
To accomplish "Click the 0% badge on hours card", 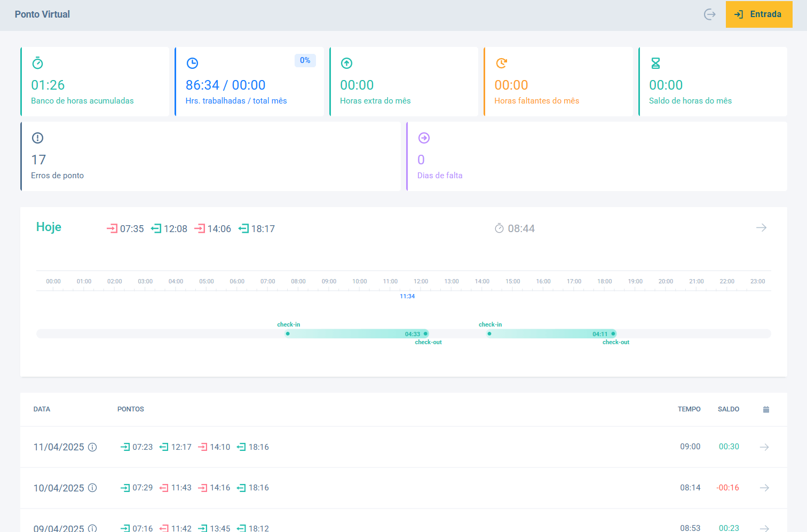I will pyautogui.click(x=305, y=60).
